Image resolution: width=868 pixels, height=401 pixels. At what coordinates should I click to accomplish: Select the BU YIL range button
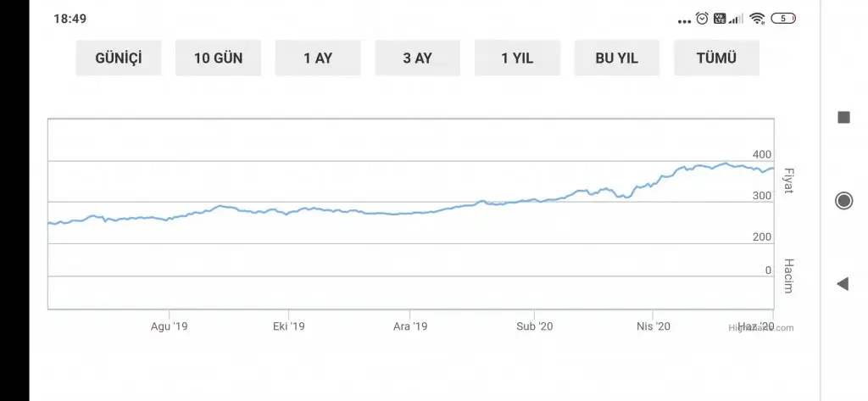[x=617, y=58]
